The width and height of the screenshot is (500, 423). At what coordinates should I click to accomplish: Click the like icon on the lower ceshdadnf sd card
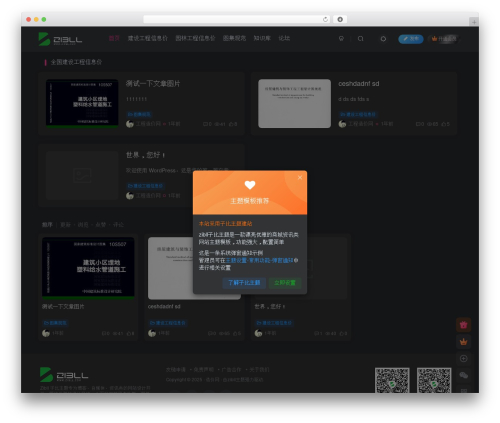[235, 333]
